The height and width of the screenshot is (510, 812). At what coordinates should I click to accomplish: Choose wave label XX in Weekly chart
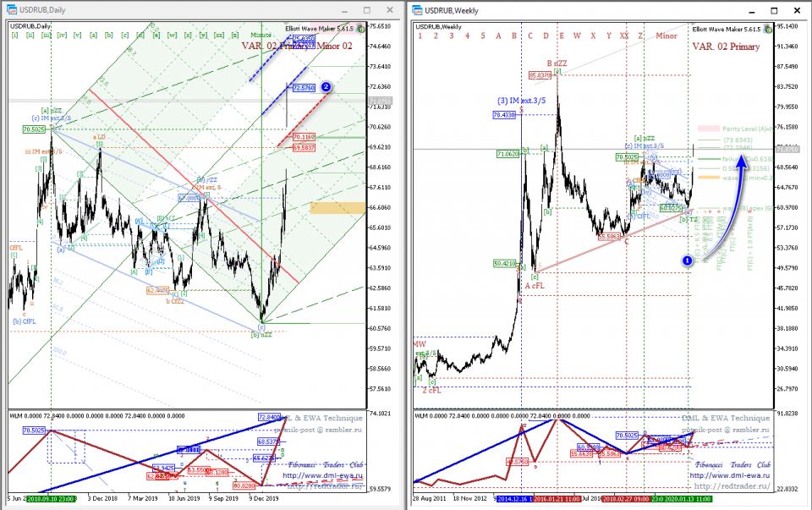point(624,36)
